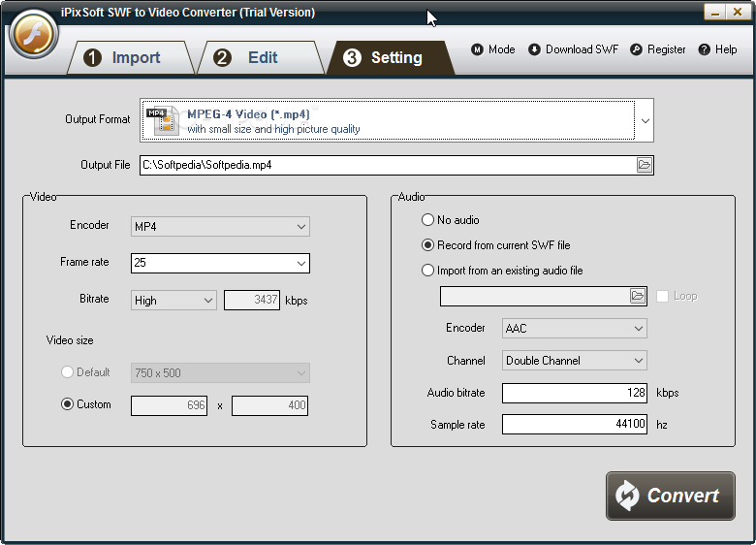Open the video Encoder MP4 dropdown
This screenshot has height=545, width=756.
pos(220,227)
